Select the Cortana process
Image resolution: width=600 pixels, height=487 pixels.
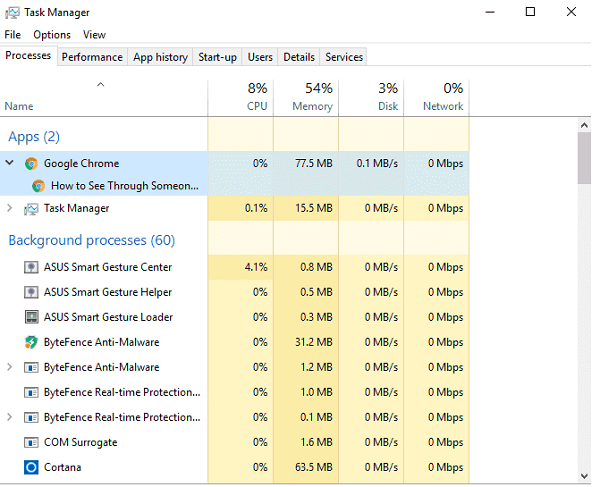click(x=62, y=467)
